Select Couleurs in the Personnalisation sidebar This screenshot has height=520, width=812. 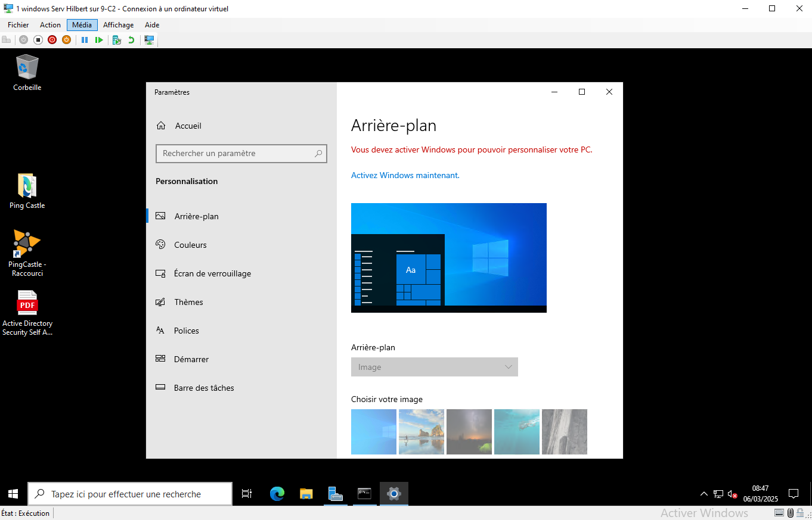coord(190,245)
